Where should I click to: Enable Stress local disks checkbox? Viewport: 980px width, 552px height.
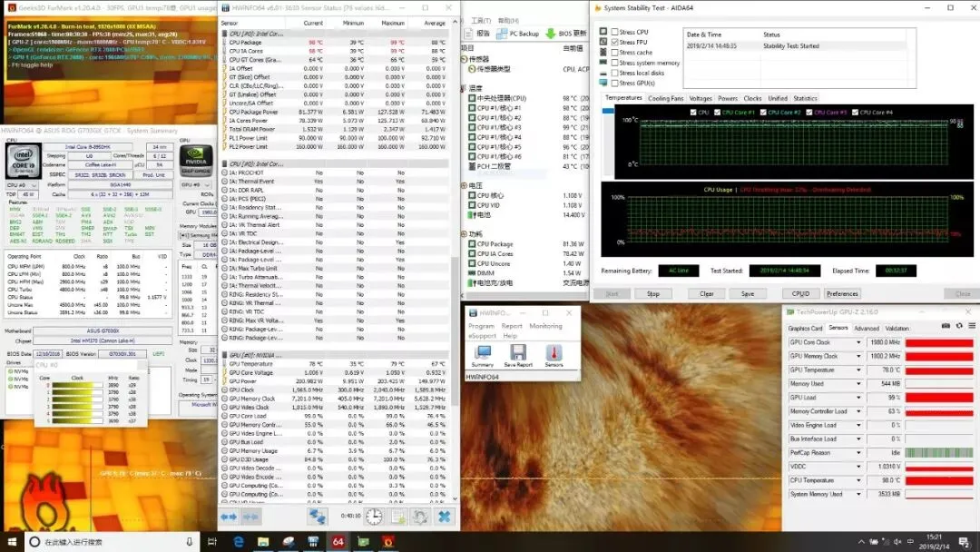615,73
